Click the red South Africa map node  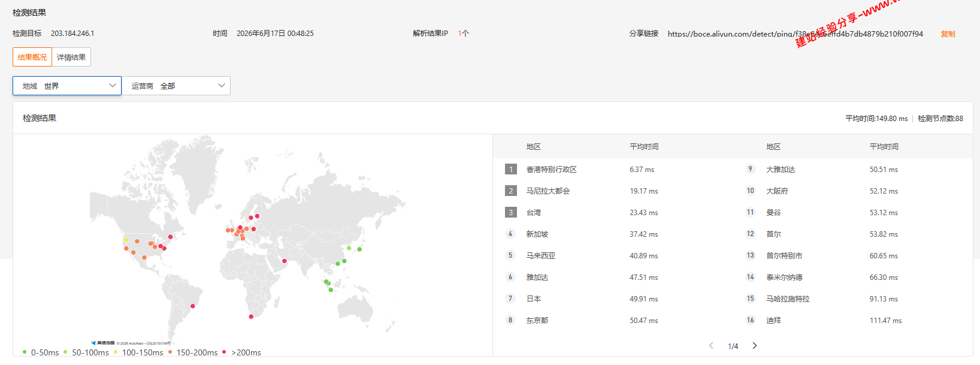251,316
